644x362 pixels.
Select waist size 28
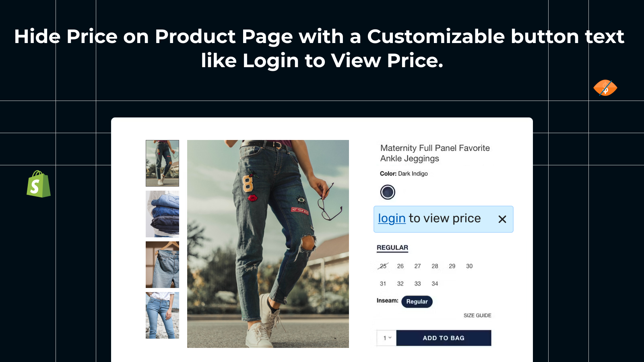435,266
